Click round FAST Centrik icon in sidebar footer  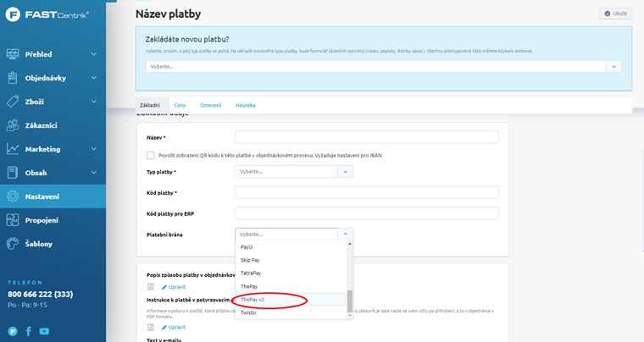(x=13, y=331)
